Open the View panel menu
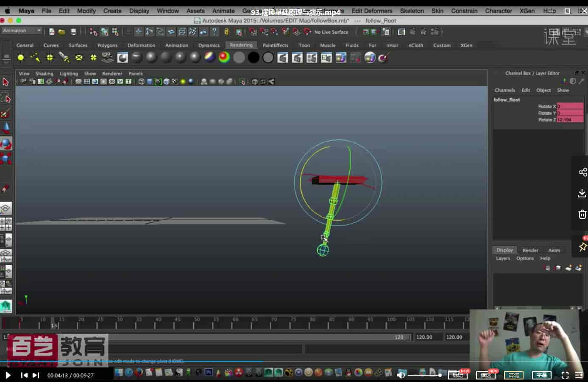The image size is (588, 382). tap(24, 74)
